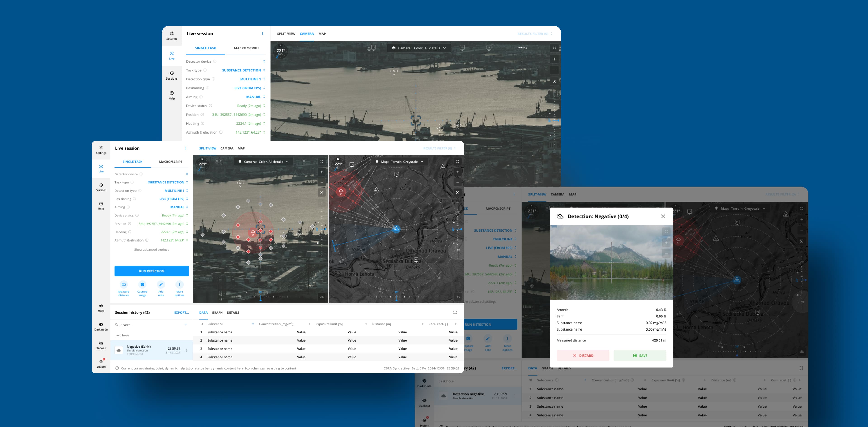Toggle Blackout in the light-theme window sidebar
The image size is (868, 427).
[101, 343]
